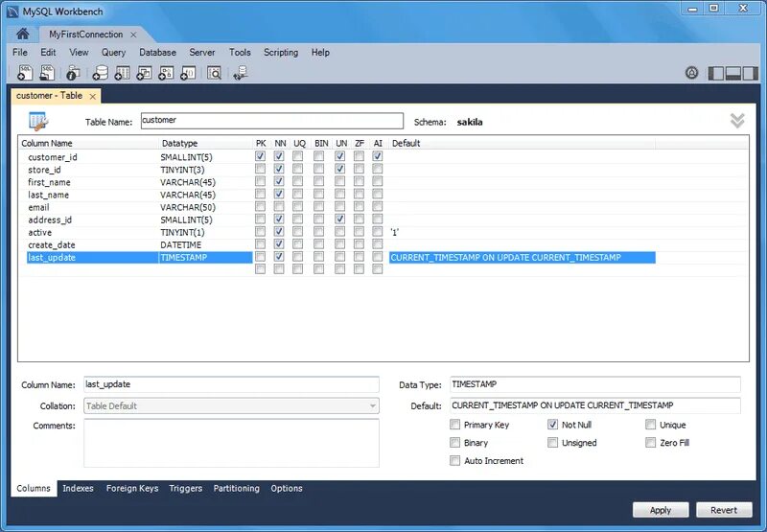
Task: Click the Table Name input field
Action: coord(272,121)
